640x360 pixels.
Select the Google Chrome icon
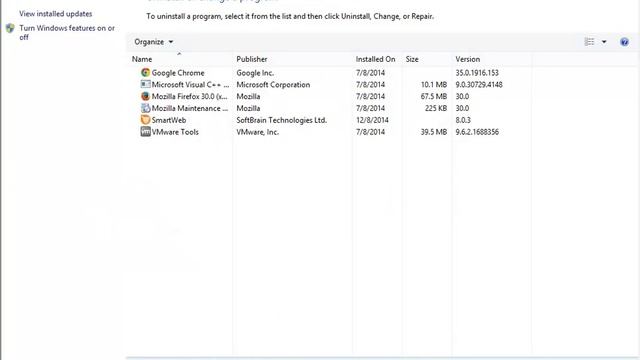145,73
